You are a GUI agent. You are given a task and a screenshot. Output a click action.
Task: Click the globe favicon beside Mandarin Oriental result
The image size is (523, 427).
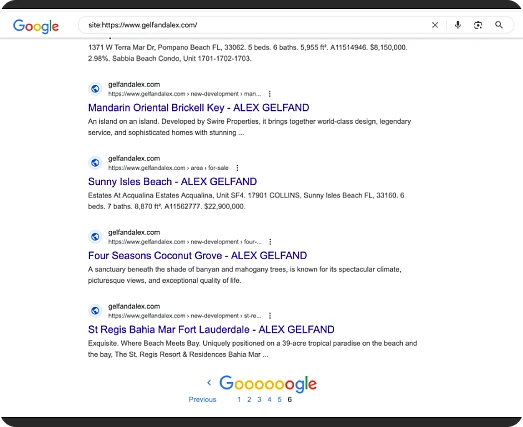[95, 89]
